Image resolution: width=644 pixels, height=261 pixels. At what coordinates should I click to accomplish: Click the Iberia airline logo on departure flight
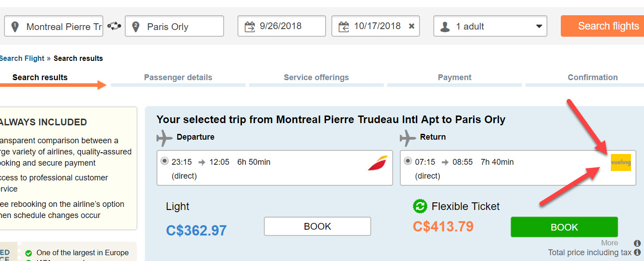click(x=378, y=163)
